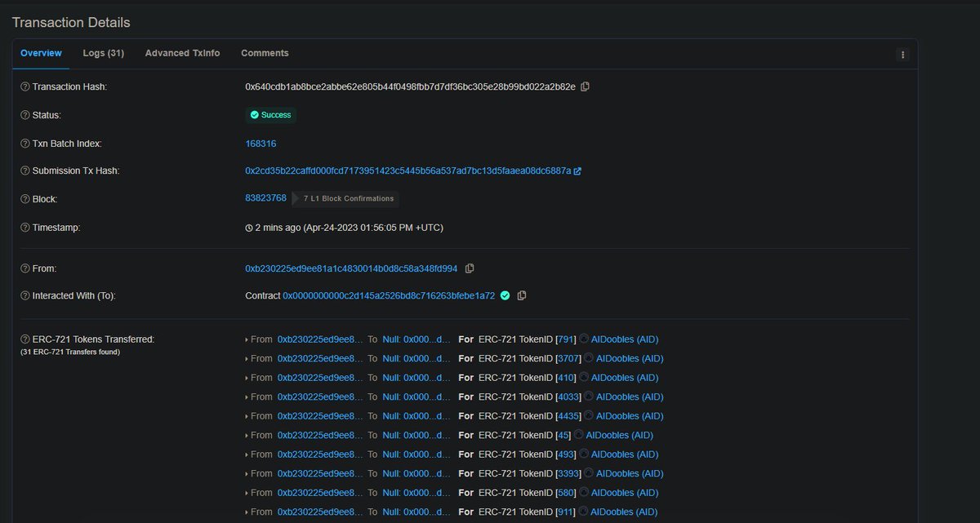The image size is (980, 523).
Task: Click the help icon next to Status
Action: pos(21,115)
